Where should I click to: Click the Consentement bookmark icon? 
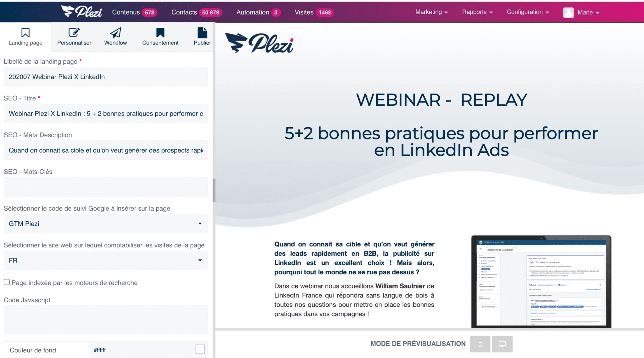pos(160,32)
